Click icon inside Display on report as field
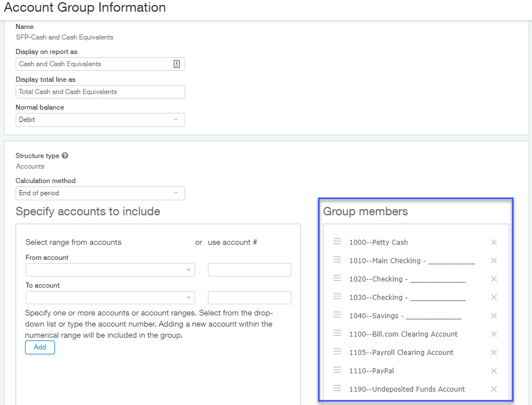 (x=176, y=64)
